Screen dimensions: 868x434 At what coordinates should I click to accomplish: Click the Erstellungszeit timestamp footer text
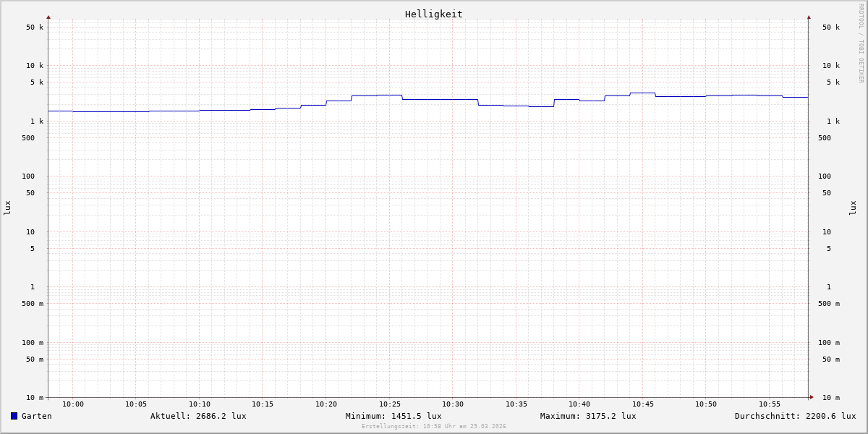point(434,427)
